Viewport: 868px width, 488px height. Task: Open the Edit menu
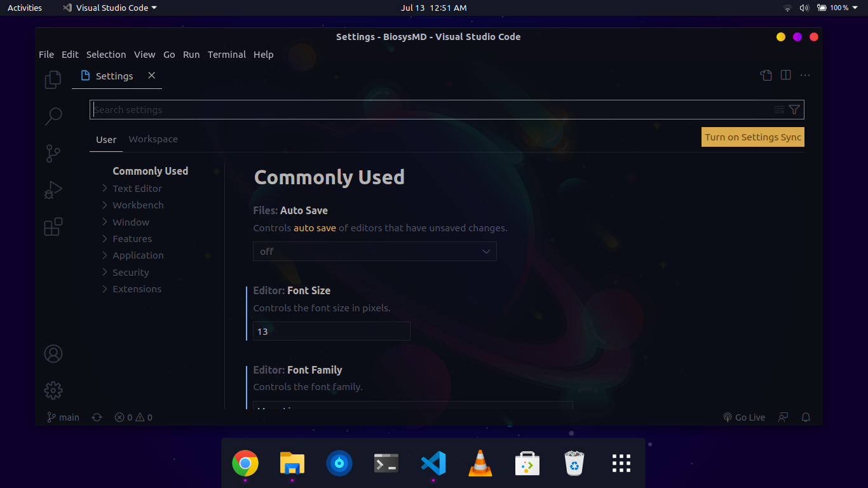70,55
